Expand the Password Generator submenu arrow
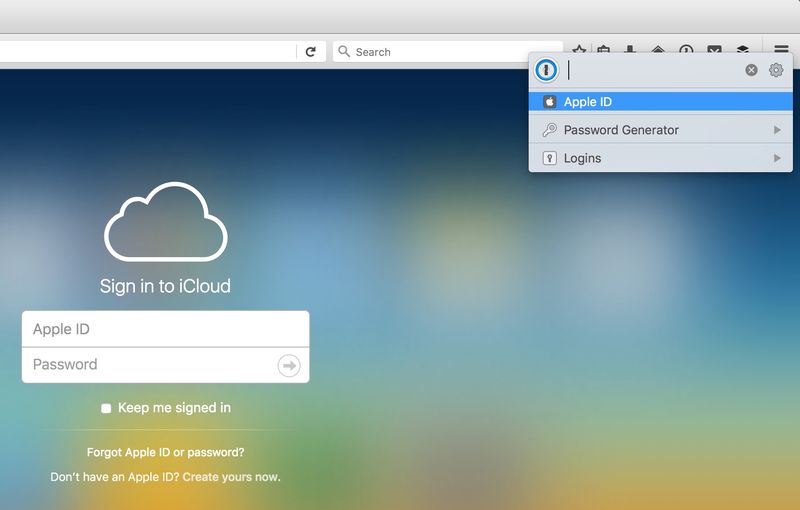The height and width of the screenshot is (510, 800). pyautogui.click(x=777, y=130)
